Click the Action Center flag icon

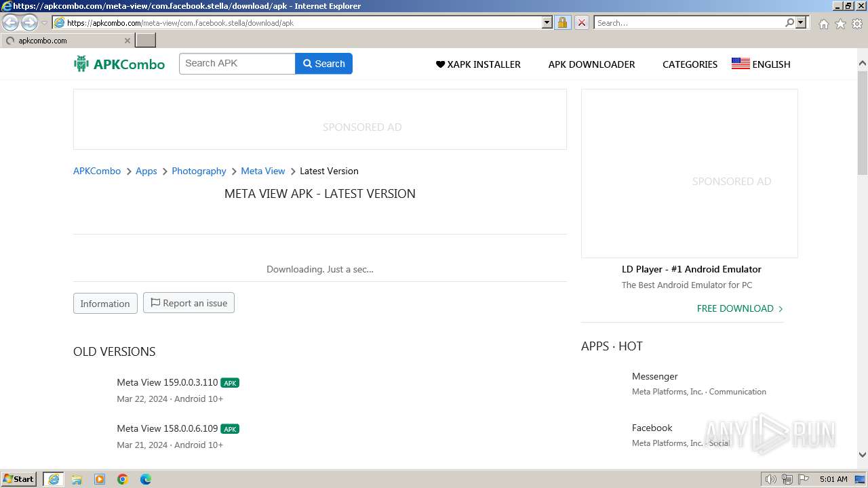[804, 479]
